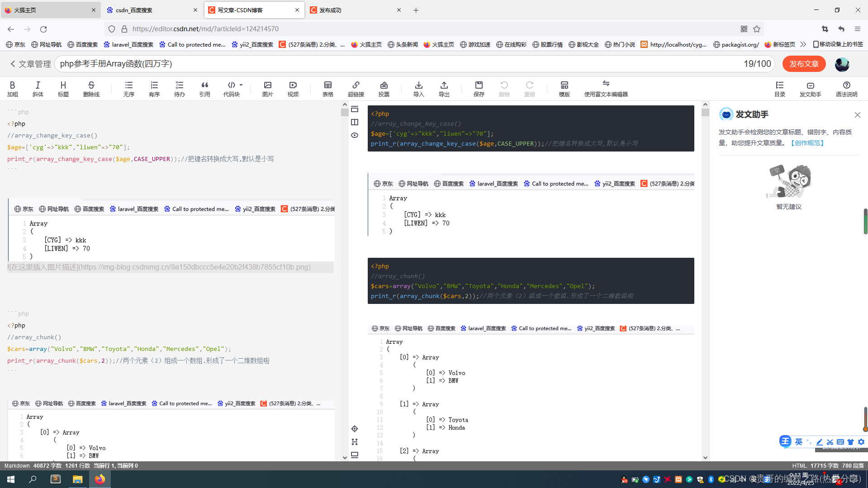Bookmark this page with the star
Image resolution: width=868 pixels, height=488 pixels.
(757, 29)
